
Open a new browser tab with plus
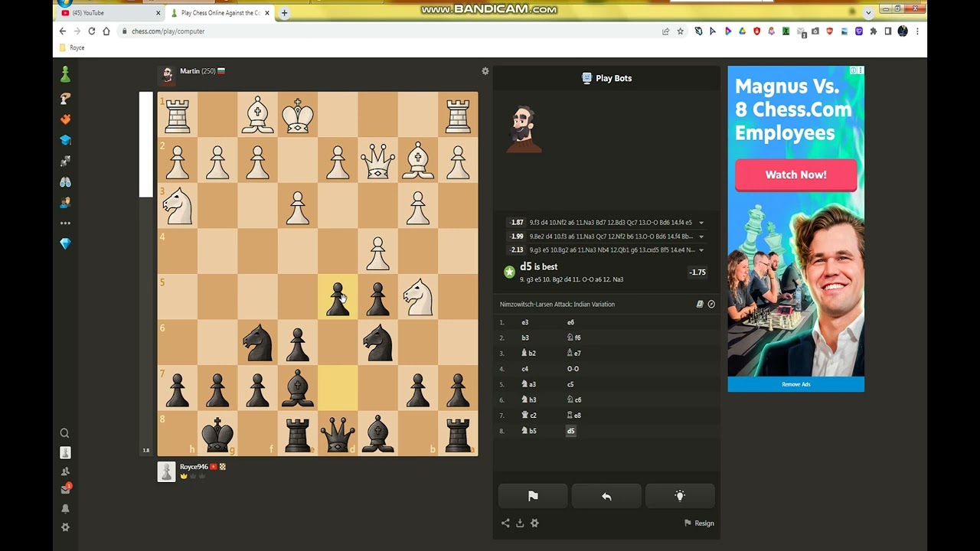[284, 13]
